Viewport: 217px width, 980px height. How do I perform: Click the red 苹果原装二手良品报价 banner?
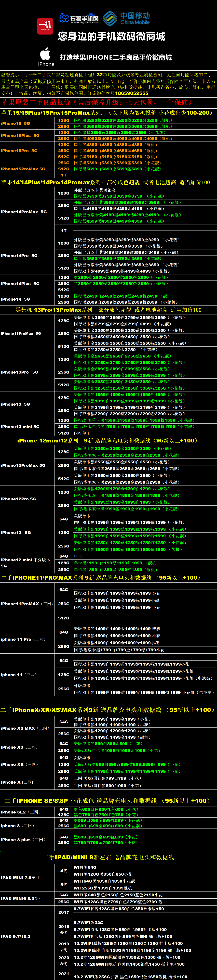tap(97, 102)
